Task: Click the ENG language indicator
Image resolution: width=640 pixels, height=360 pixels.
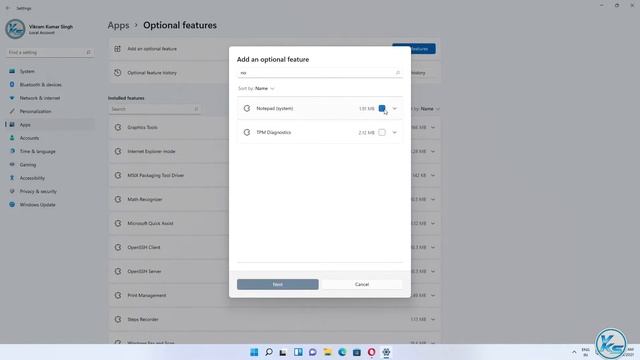Action: click(x=585, y=352)
